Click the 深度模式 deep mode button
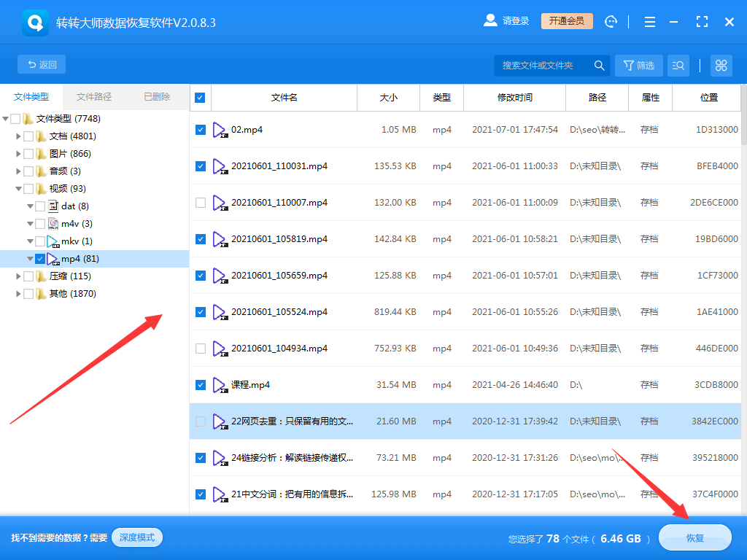 click(x=137, y=537)
